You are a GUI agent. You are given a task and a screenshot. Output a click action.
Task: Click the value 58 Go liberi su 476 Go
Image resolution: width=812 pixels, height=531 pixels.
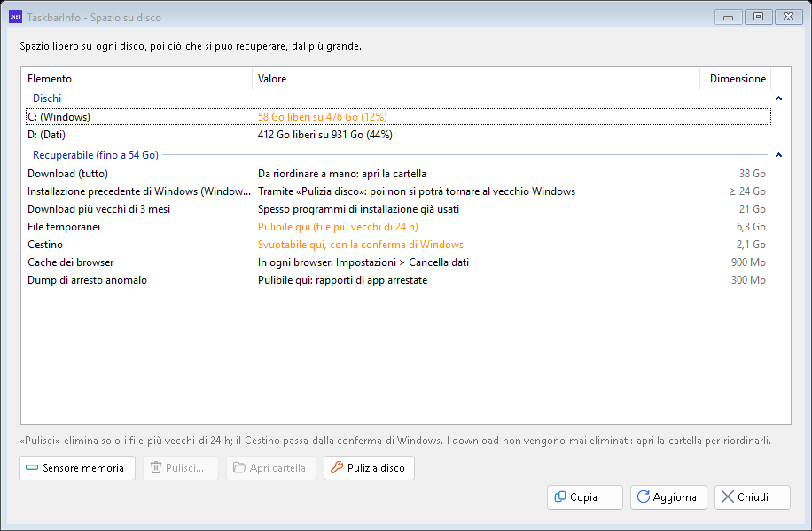pos(322,116)
